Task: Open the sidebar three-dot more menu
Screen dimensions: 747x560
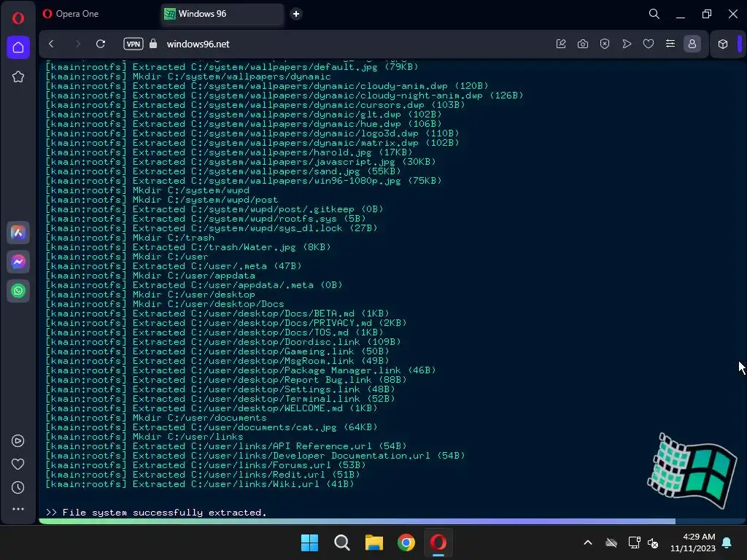Action: [x=18, y=509]
